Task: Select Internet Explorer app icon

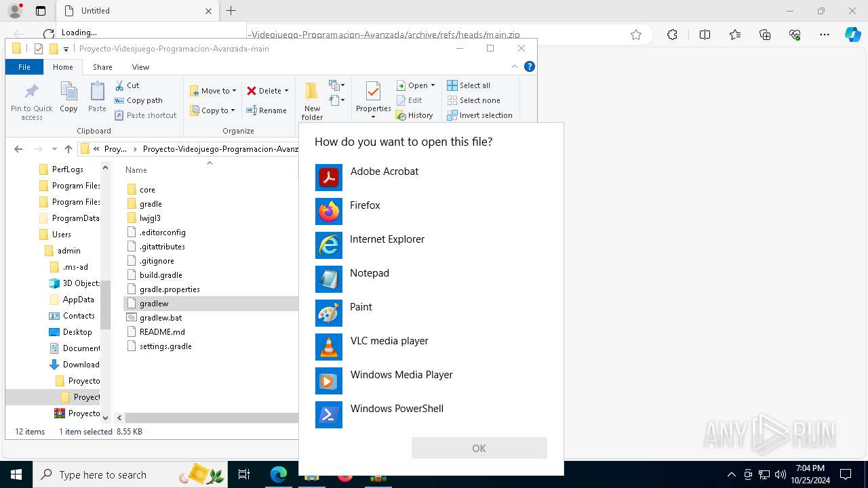Action: coord(329,245)
